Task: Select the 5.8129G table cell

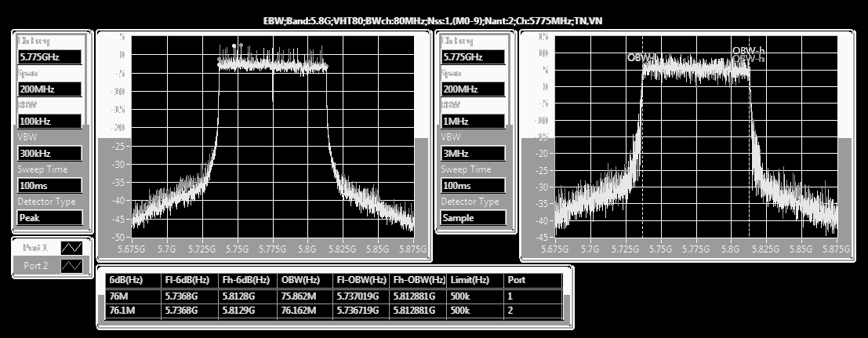Action: [248, 311]
